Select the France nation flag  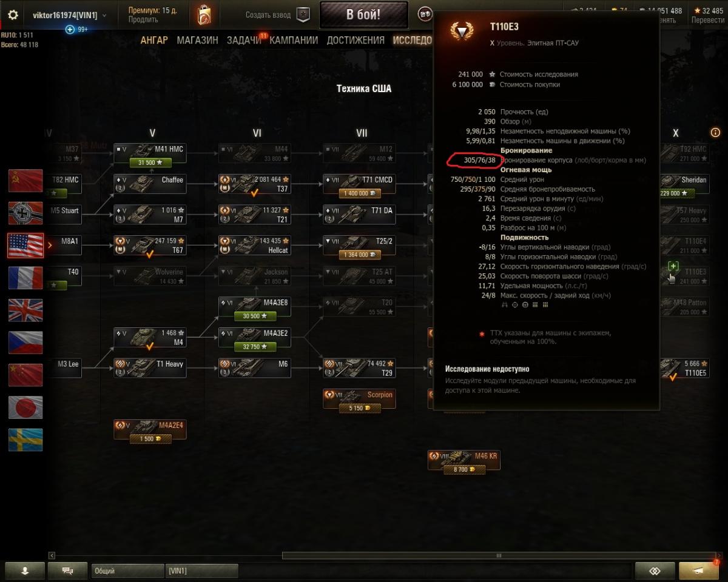click(25, 278)
